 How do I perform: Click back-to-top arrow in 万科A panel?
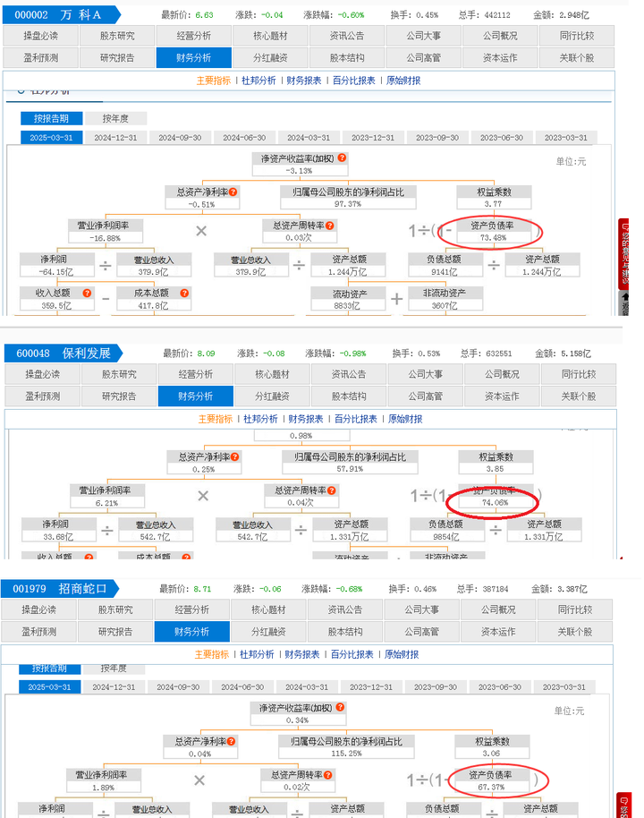(x=623, y=303)
